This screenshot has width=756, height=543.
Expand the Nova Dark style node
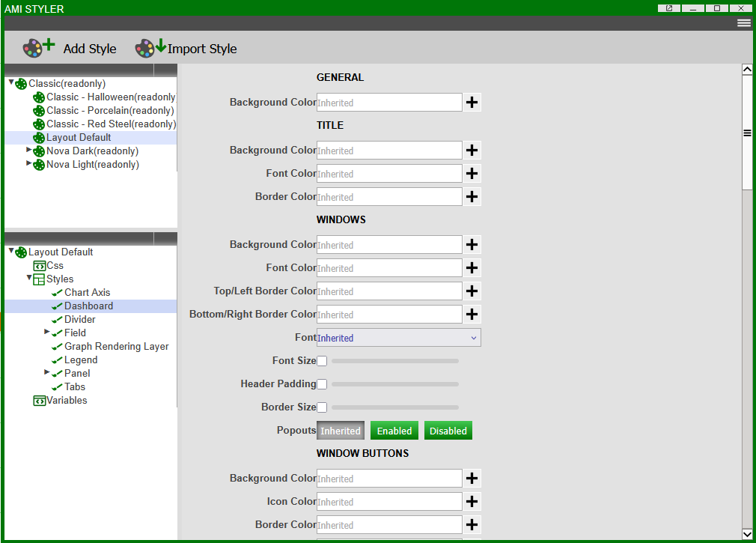point(29,151)
